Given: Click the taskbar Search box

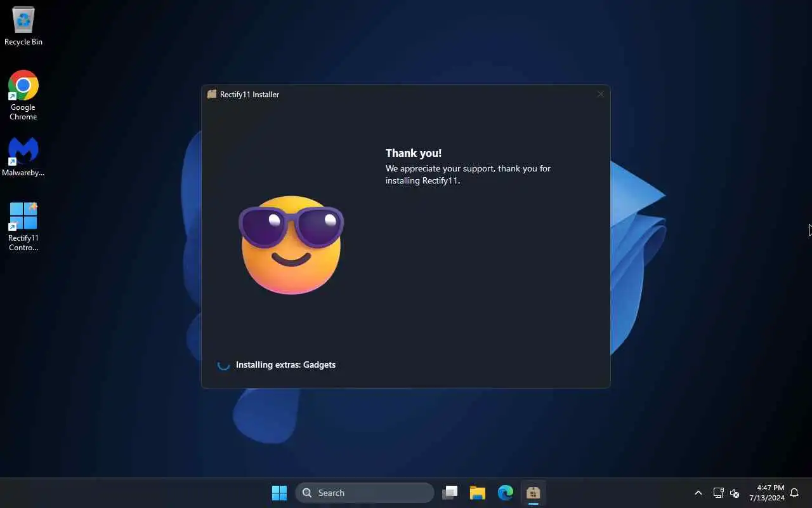Looking at the screenshot, I should tap(365, 493).
